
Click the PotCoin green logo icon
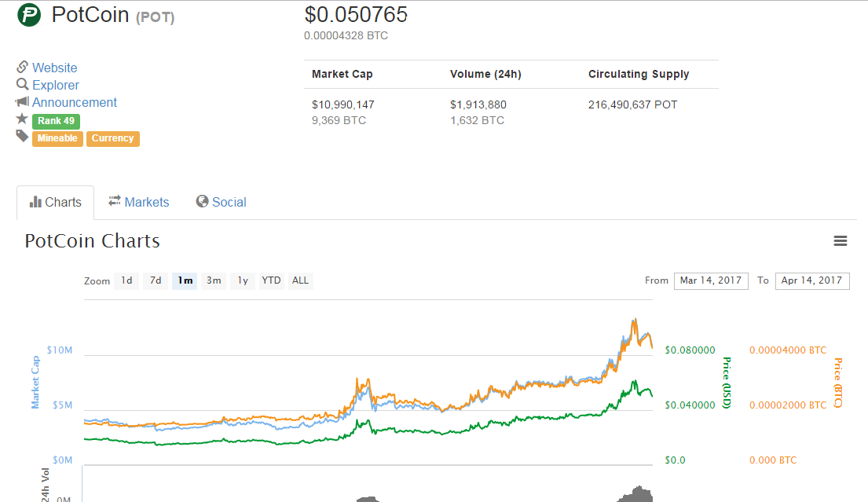pos(29,15)
